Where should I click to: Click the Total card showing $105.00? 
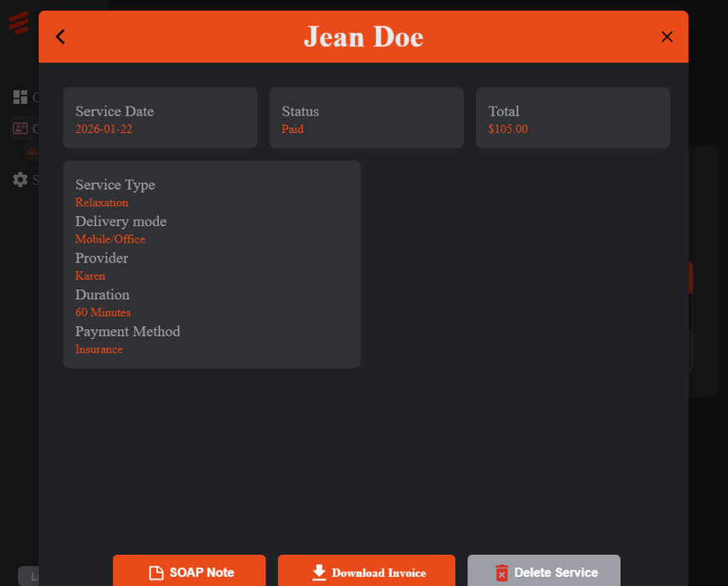coord(573,117)
